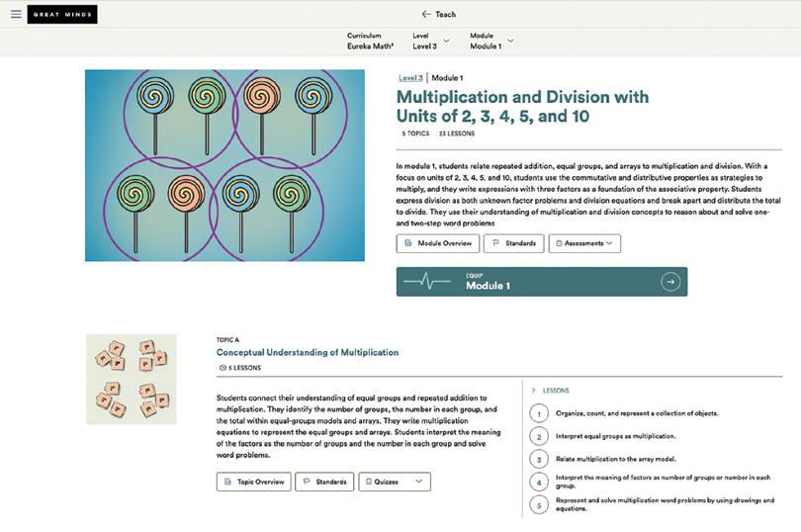This screenshot has width=801, height=532.
Task: Open module Standards button
Action: tap(514, 243)
